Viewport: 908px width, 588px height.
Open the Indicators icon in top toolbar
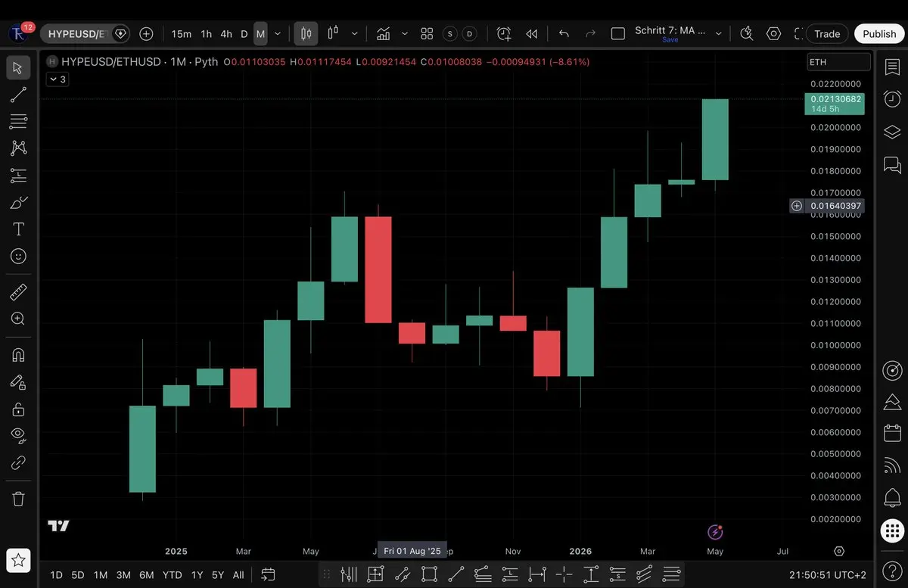[x=384, y=33]
